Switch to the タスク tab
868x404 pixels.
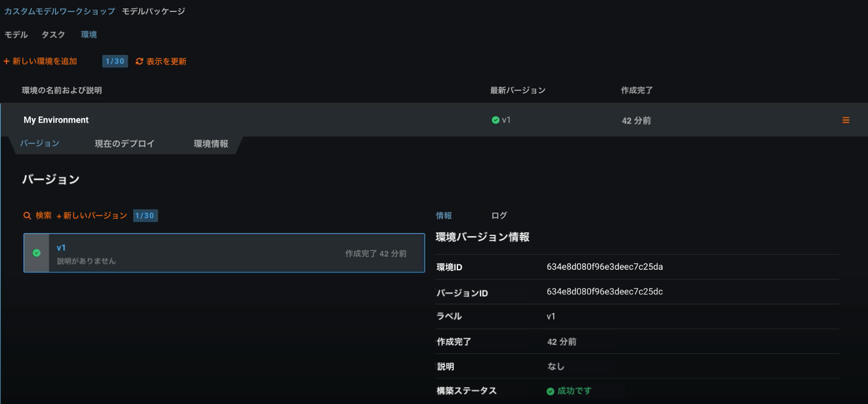53,35
